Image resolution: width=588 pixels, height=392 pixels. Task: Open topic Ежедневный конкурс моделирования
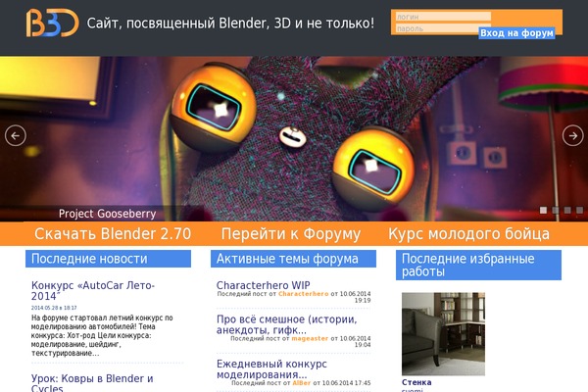(271, 369)
